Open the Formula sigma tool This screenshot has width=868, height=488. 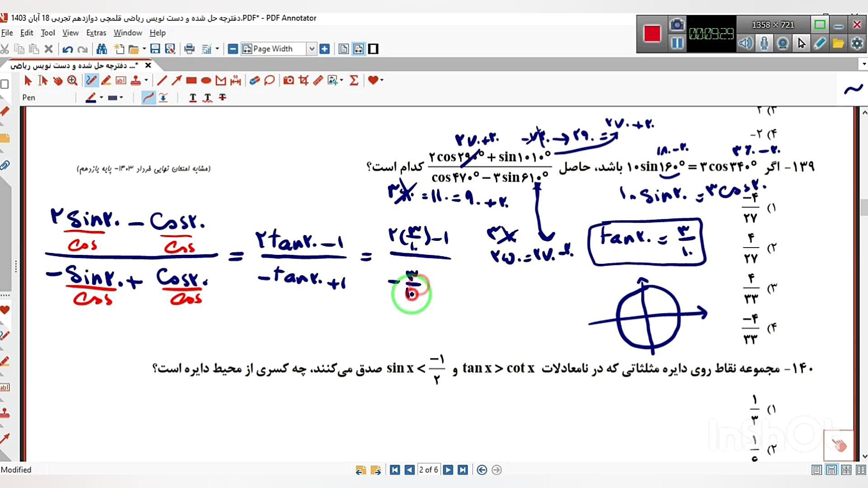click(x=354, y=80)
